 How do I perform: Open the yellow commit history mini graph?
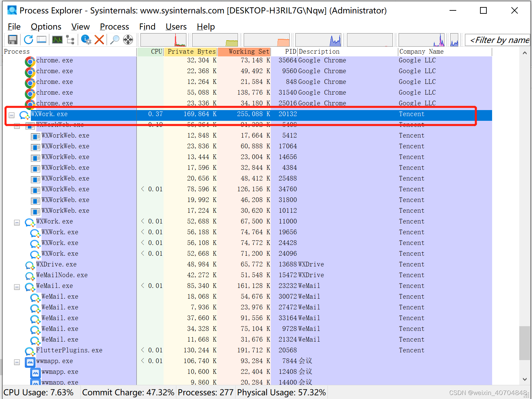pos(215,40)
